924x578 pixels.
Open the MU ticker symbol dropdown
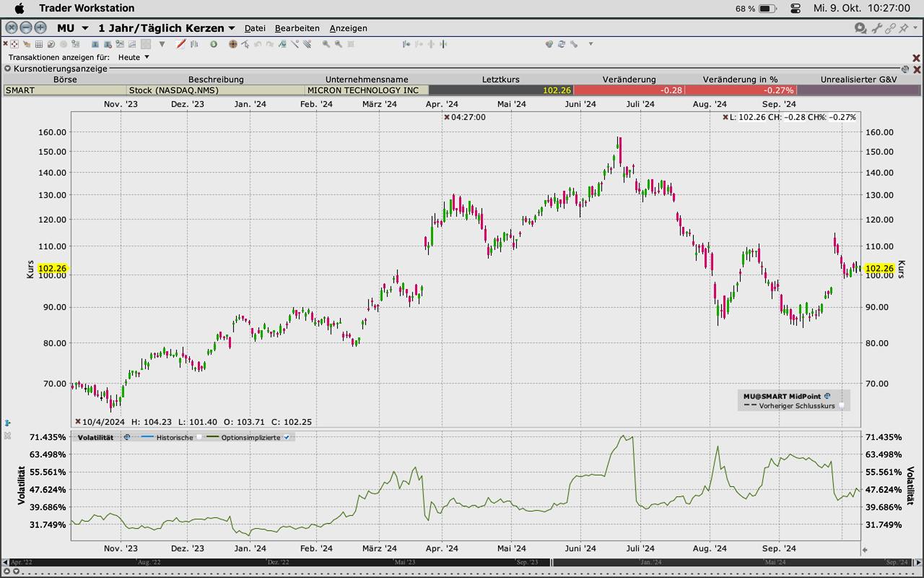85,28
